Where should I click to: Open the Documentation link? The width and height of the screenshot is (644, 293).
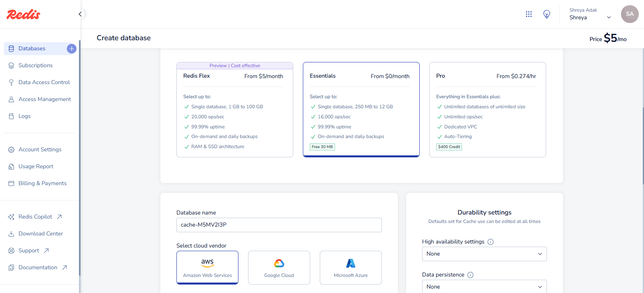[x=38, y=268]
